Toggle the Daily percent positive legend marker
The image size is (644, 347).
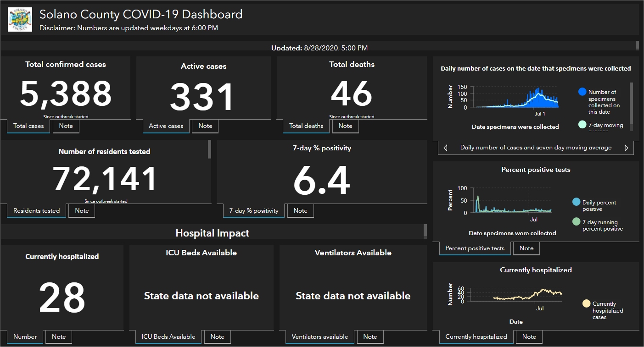[x=577, y=202]
